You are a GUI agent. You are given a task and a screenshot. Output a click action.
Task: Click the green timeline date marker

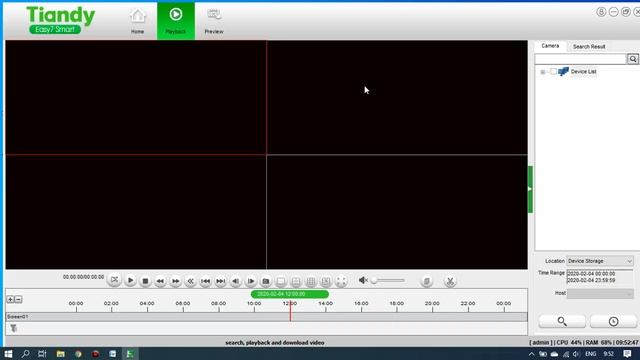(290, 294)
